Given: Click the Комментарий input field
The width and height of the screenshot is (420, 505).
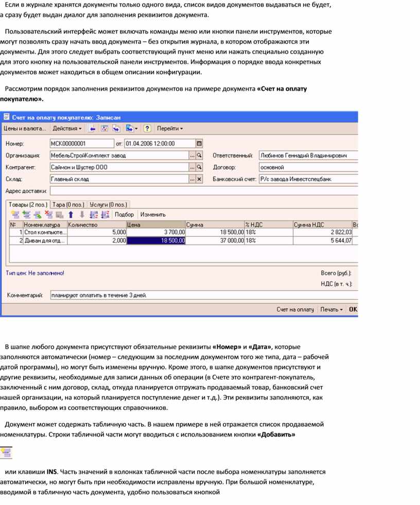Looking at the screenshot, I should 204,295.
